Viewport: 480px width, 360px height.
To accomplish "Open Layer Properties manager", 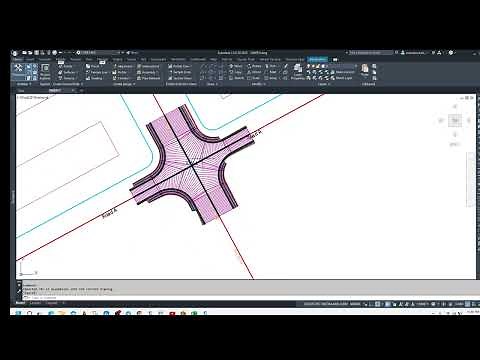I will pyautogui.click(x=298, y=72).
